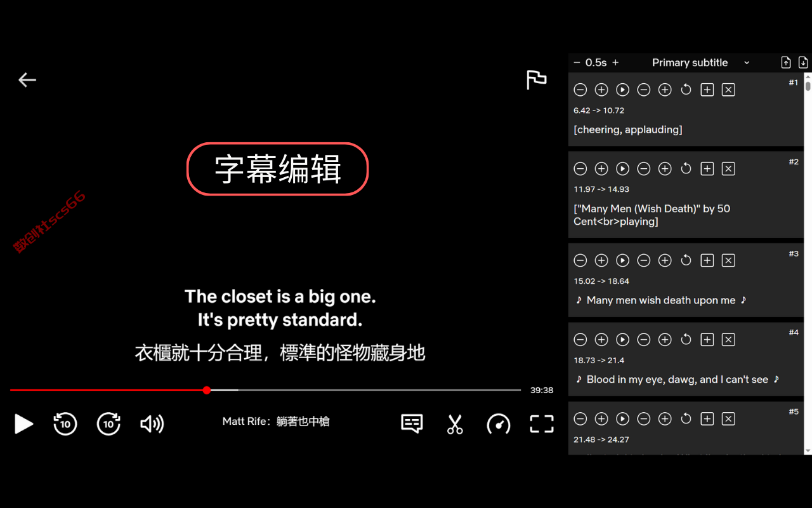This screenshot has width=812, height=508.
Task: Click the timing 18.73 -> 21.4
Action: point(599,360)
